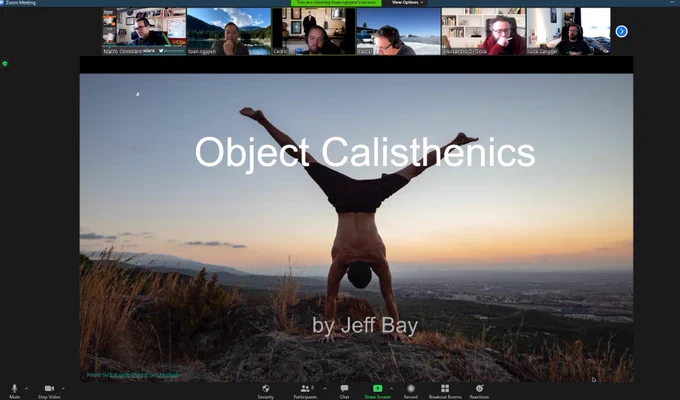Image resolution: width=680 pixels, height=400 pixels.
Task: Mute the microphone in the Zoom toolbar
Action: 14,390
